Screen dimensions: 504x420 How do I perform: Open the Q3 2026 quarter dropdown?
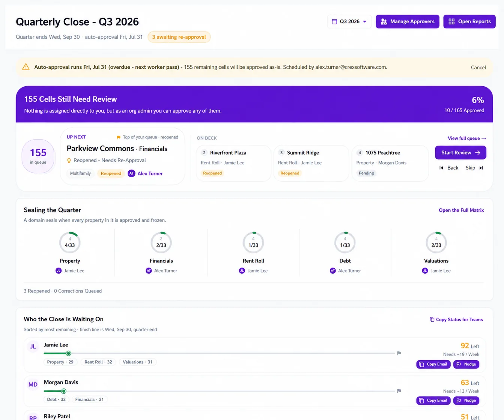coord(349,21)
